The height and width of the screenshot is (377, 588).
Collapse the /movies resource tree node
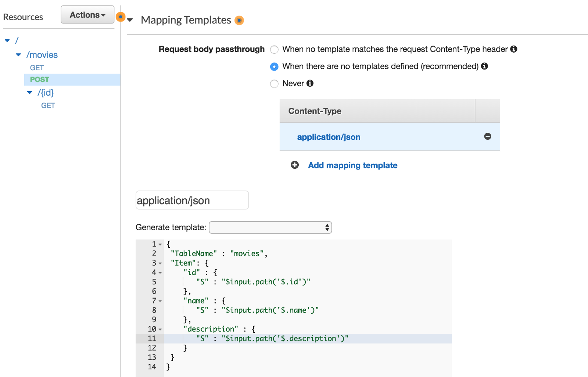pos(18,55)
